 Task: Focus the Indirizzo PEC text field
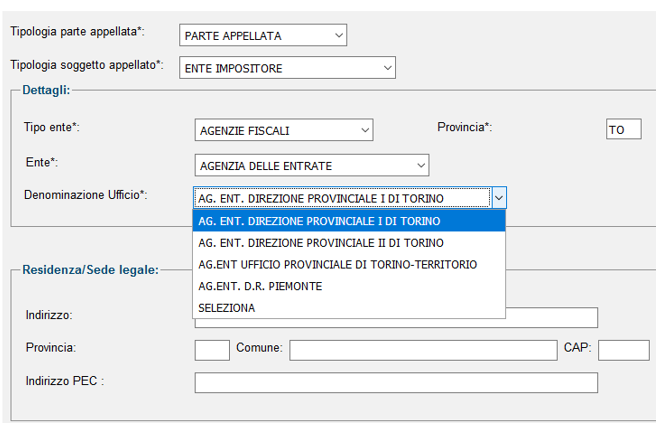[396, 382]
